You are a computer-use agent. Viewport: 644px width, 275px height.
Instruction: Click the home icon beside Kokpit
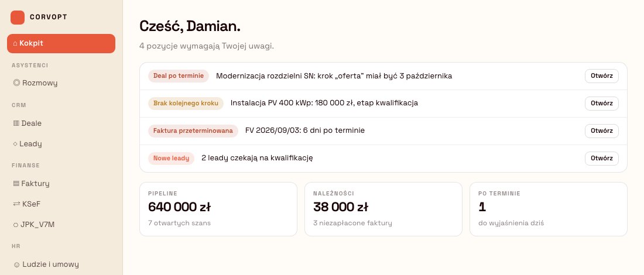[x=15, y=43]
